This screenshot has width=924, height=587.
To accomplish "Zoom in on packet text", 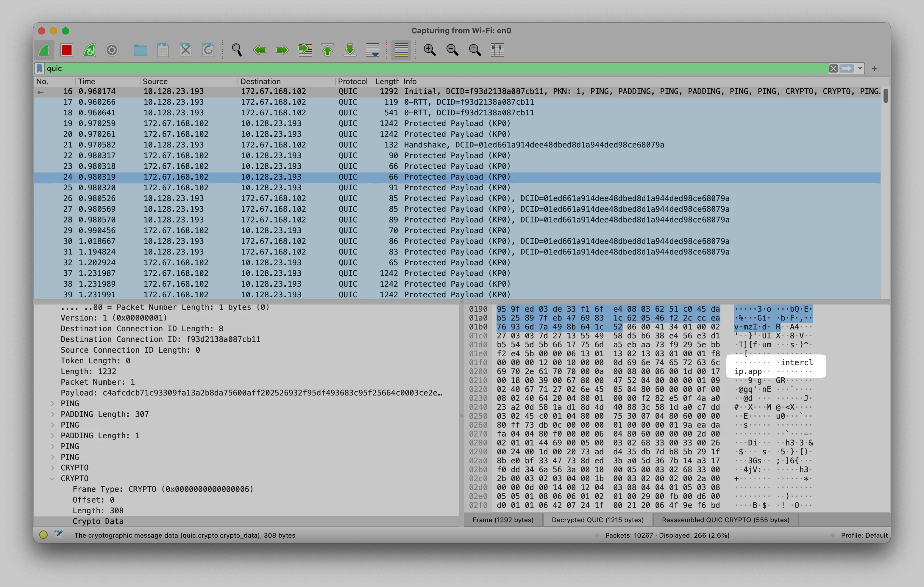I will (x=429, y=50).
